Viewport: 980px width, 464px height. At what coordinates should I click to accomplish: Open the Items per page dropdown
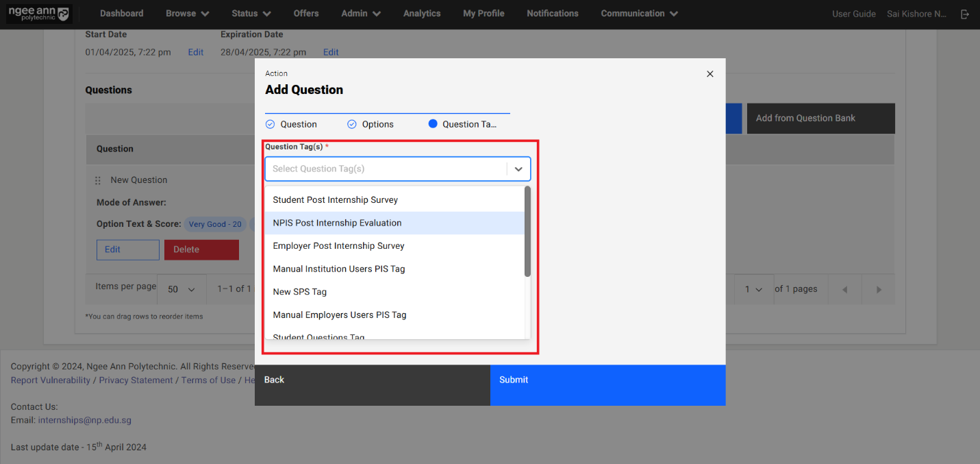coord(181,289)
